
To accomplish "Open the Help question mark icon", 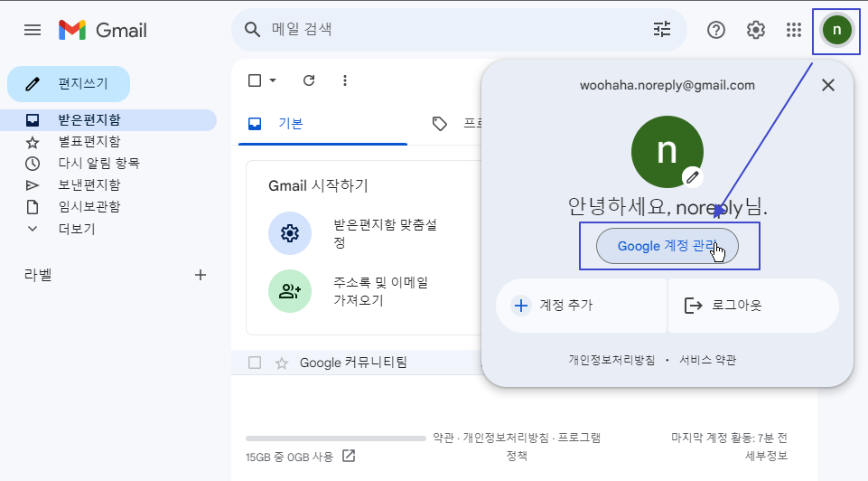I will (716, 30).
